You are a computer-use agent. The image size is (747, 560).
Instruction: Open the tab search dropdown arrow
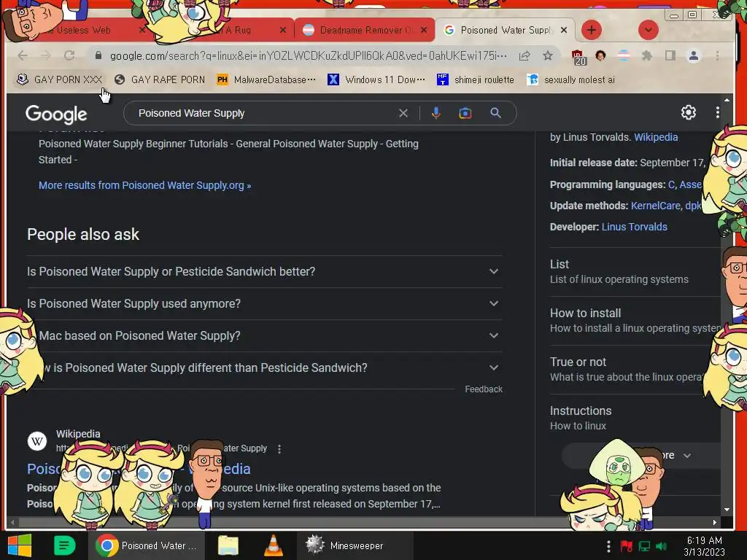pos(648,30)
